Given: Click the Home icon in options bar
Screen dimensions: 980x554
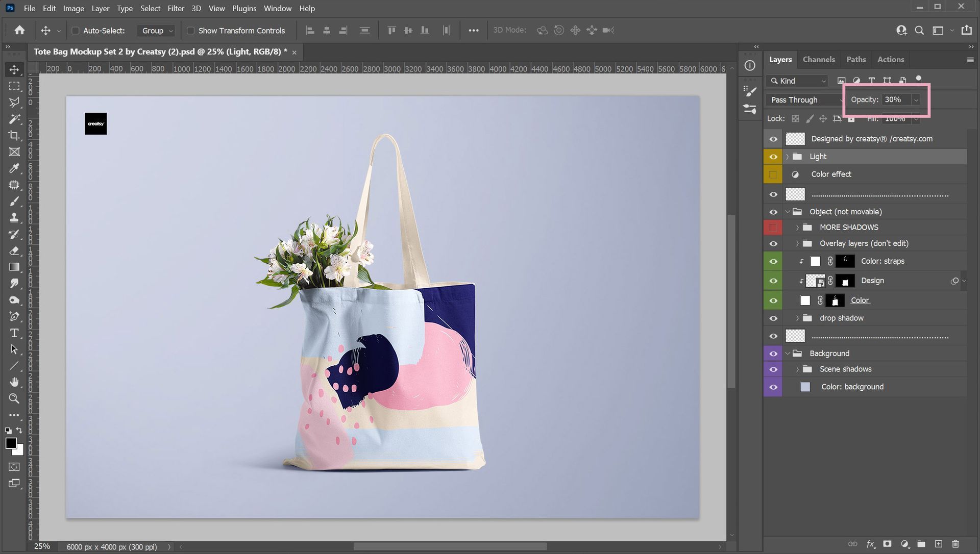Looking at the screenshot, I should pyautogui.click(x=19, y=30).
